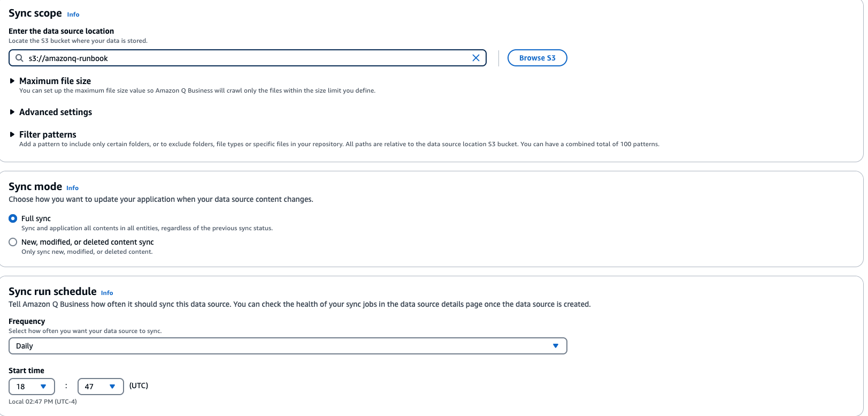
Task: Open the Daily frequency dropdown
Action: [x=288, y=346]
